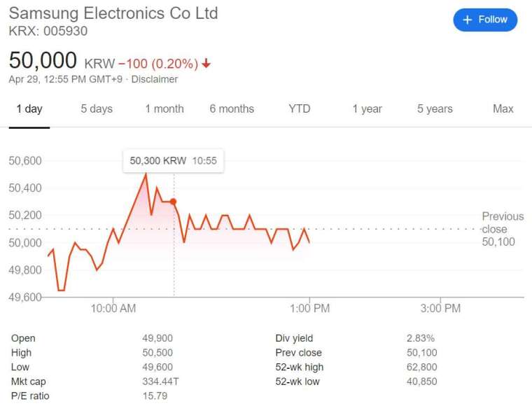Show the 6 months chart range

pos(232,109)
